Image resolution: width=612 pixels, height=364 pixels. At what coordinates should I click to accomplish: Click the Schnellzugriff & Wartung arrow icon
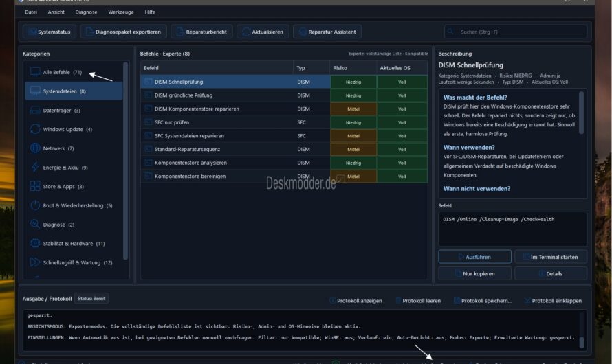[35, 262]
